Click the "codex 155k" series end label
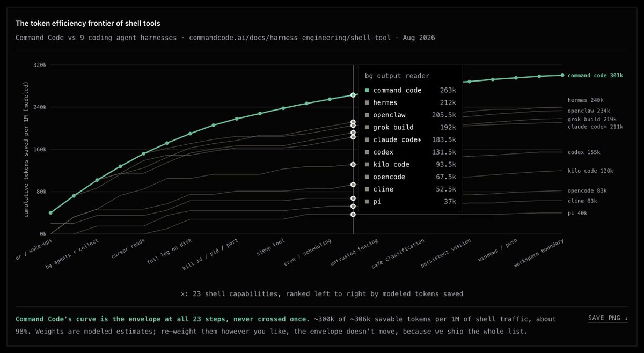The height and width of the screenshot is (353, 644). 583,152
